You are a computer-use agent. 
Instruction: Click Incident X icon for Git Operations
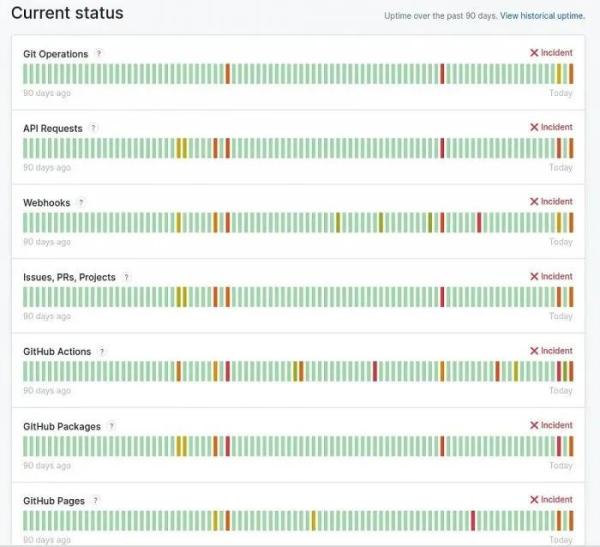click(533, 53)
